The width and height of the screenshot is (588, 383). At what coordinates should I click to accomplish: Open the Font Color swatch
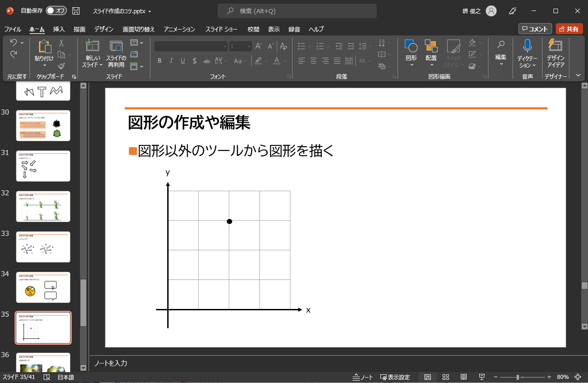pos(277,60)
